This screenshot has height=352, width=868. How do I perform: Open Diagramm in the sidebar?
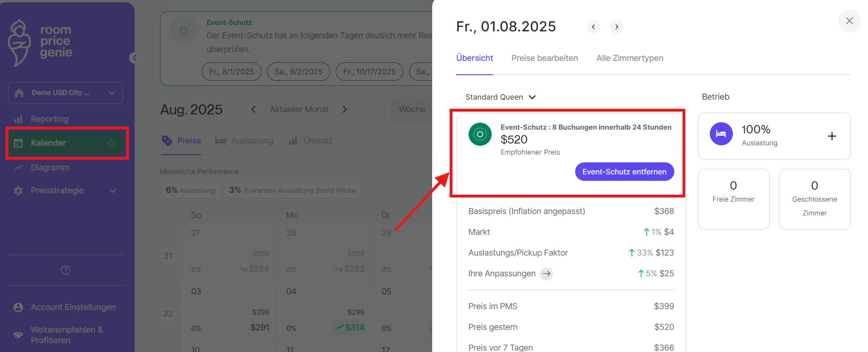click(x=50, y=167)
